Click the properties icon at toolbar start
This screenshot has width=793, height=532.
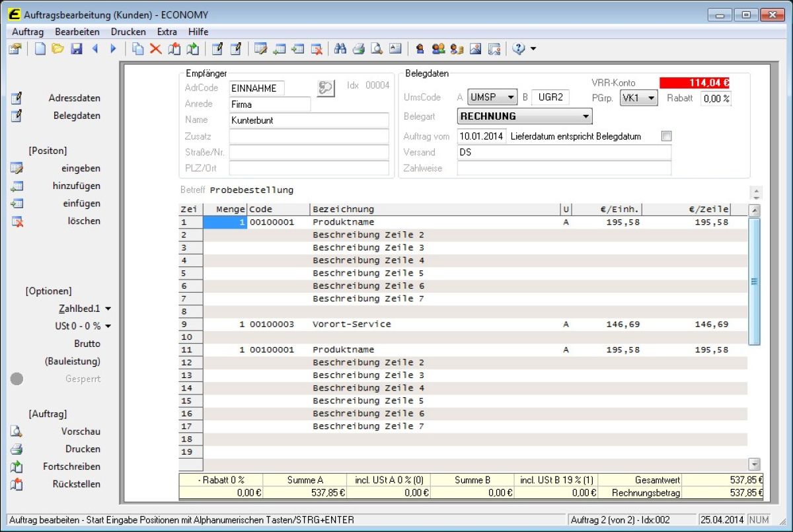[x=15, y=49]
